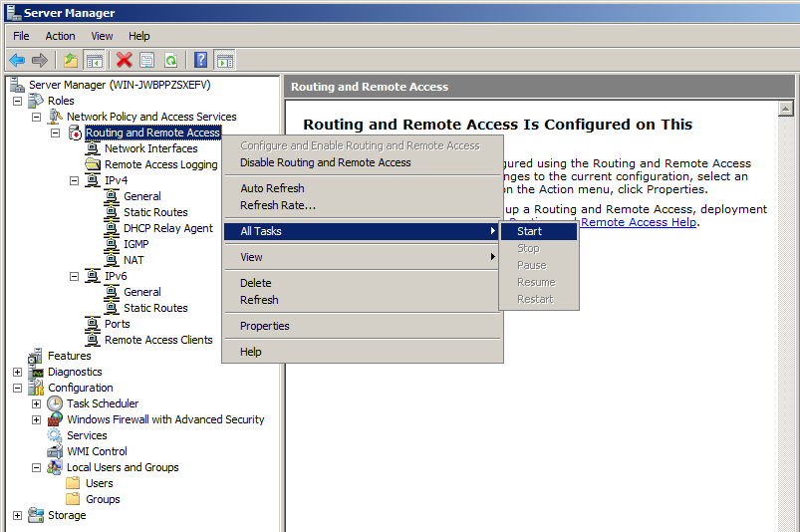Click the red X Delete toolbar icon

point(124,60)
